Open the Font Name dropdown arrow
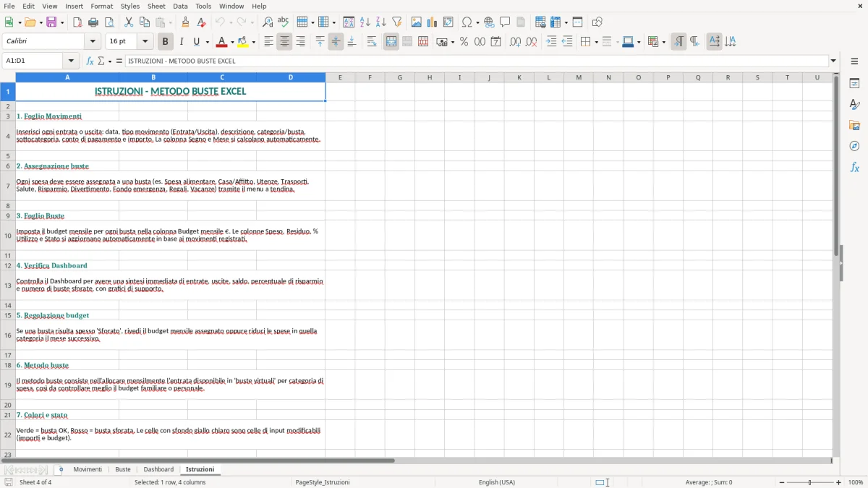The height and width of the screenshot is (488, 868). point(92,42)
